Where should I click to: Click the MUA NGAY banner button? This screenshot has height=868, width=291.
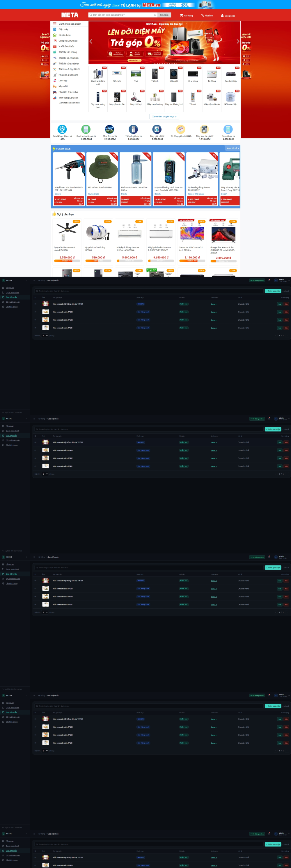pos(134,60)
